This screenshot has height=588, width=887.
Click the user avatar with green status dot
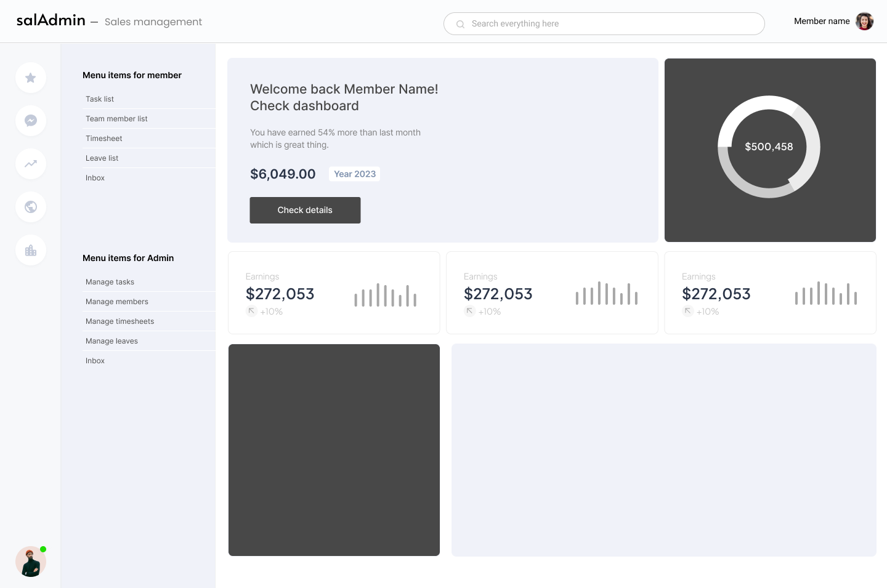click(x=31, y=562)
